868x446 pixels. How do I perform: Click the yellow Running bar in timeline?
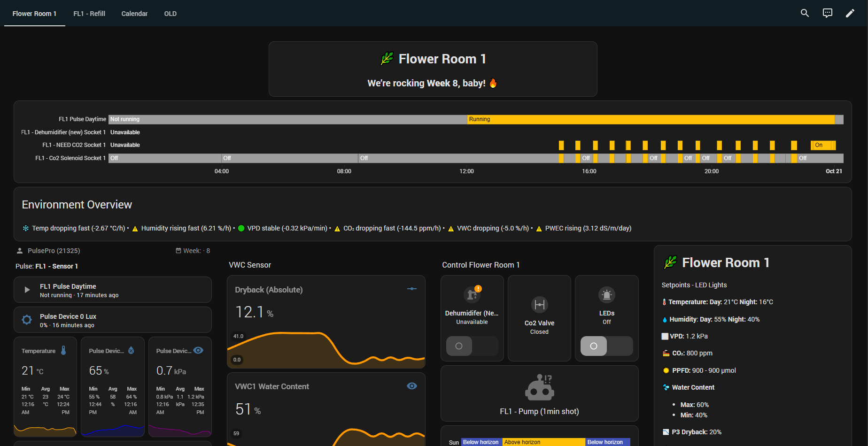[x=651, y=119]
